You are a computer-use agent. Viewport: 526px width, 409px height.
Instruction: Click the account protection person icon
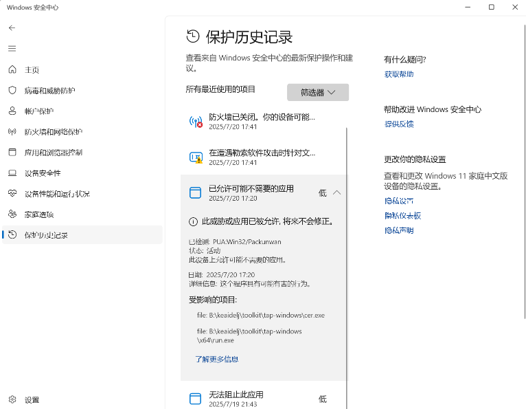click(12, 111)
